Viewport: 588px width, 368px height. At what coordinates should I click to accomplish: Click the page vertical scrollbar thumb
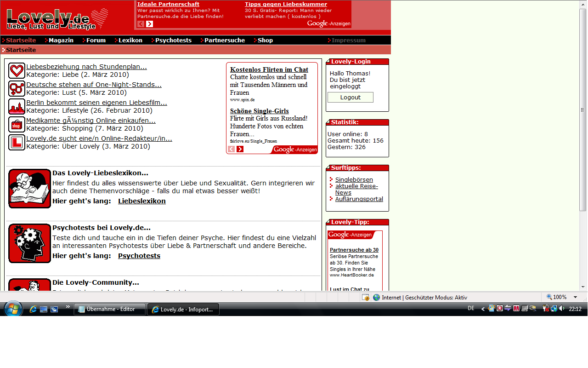coord(583,109)
